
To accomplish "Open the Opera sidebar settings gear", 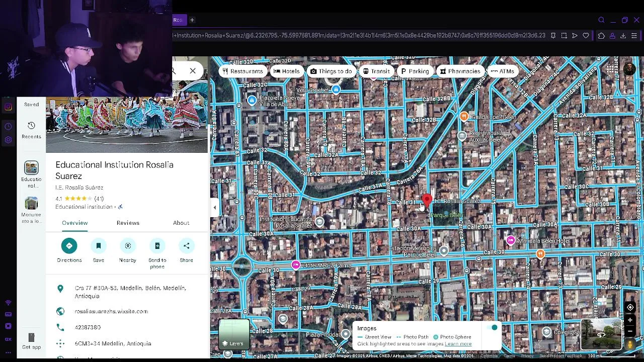I will 8,140.
